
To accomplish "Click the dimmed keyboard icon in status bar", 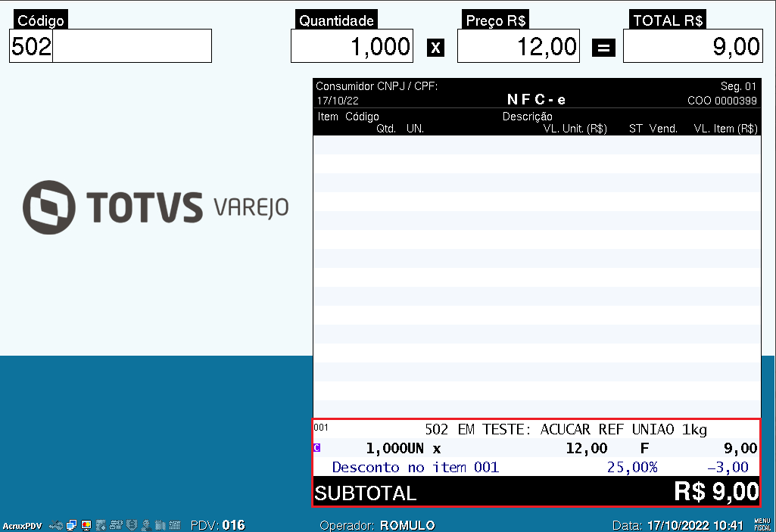I will click(175, 525).
